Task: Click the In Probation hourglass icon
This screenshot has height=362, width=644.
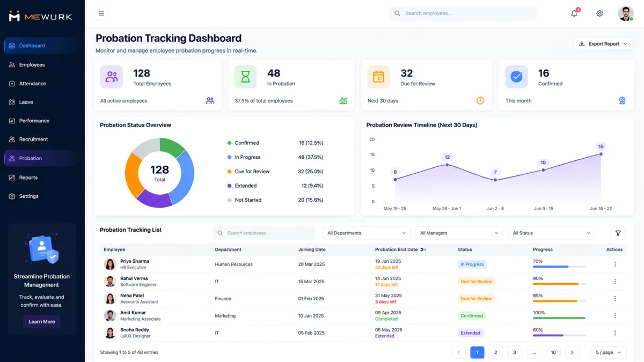Action: pos(245,77)
